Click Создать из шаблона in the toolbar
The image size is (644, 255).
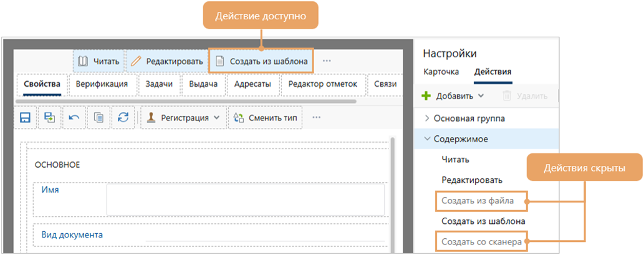[x=261, y=61]
